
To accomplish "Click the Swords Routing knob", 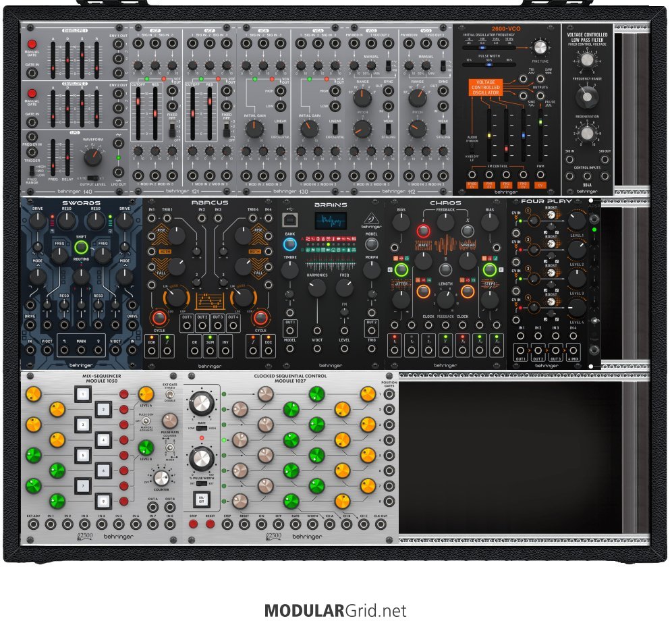I will coord(81,277).
